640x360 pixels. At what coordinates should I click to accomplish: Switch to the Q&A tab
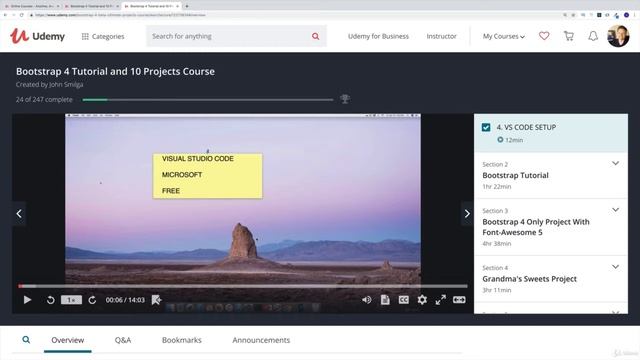tap(122, 340)
